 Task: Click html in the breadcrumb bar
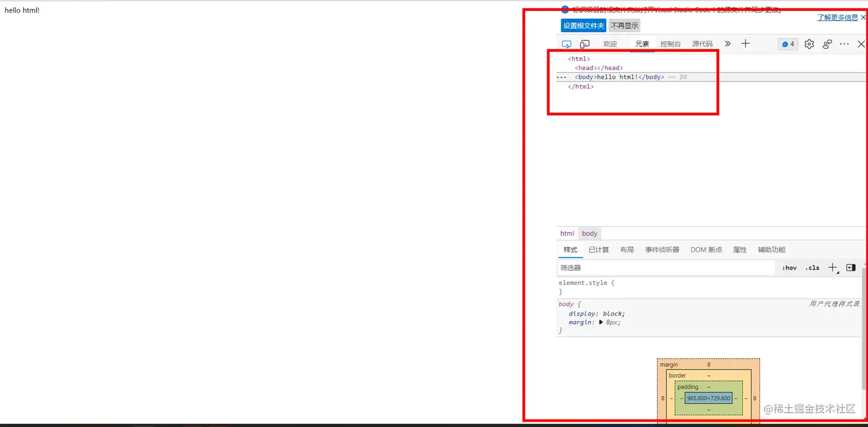point(567,233)
